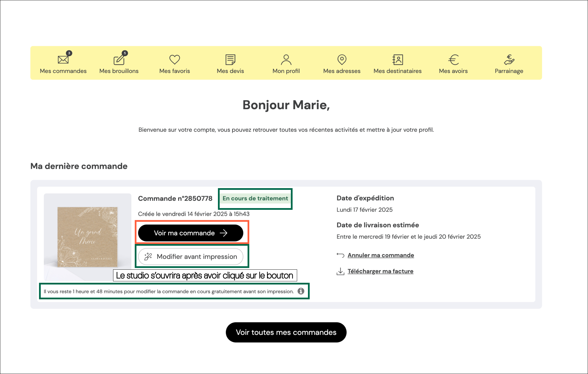Open Mes adresses location pin icon
The image size is (588, 374).
click(342, 60)
